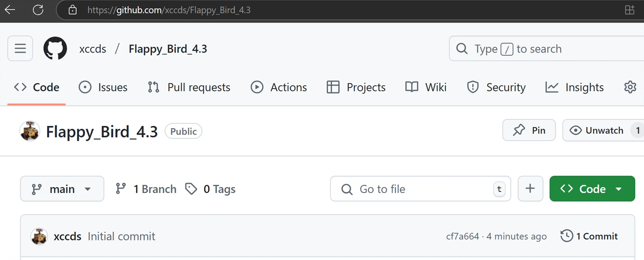The width and height of the screenshot is (644, 260).
Task: View the 1 Commit history link
Action: click(589, 236)
